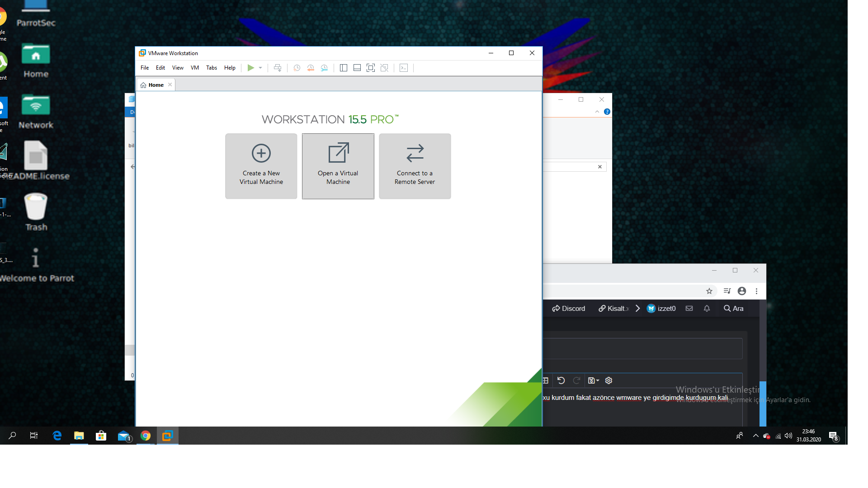The image size is (868, 488).
Task: Open the Chrome three-dot menu
Action: click(x=756, y=291)
